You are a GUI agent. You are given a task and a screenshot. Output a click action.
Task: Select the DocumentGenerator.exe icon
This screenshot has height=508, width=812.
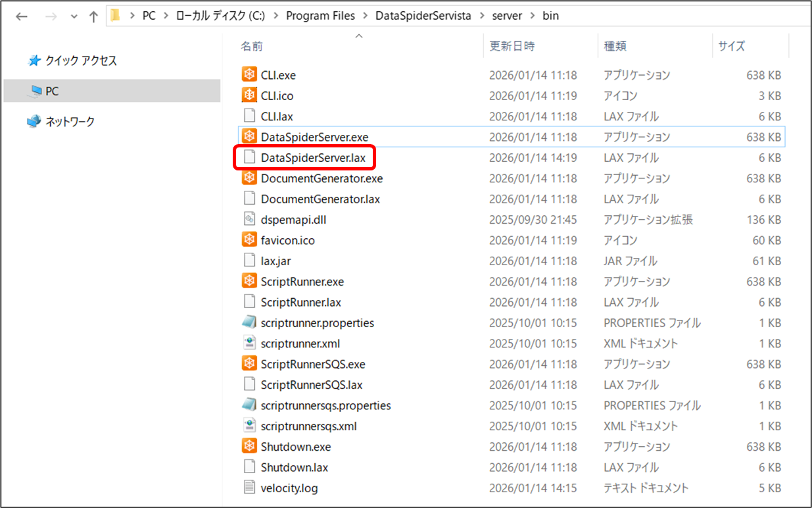(249, 178)
